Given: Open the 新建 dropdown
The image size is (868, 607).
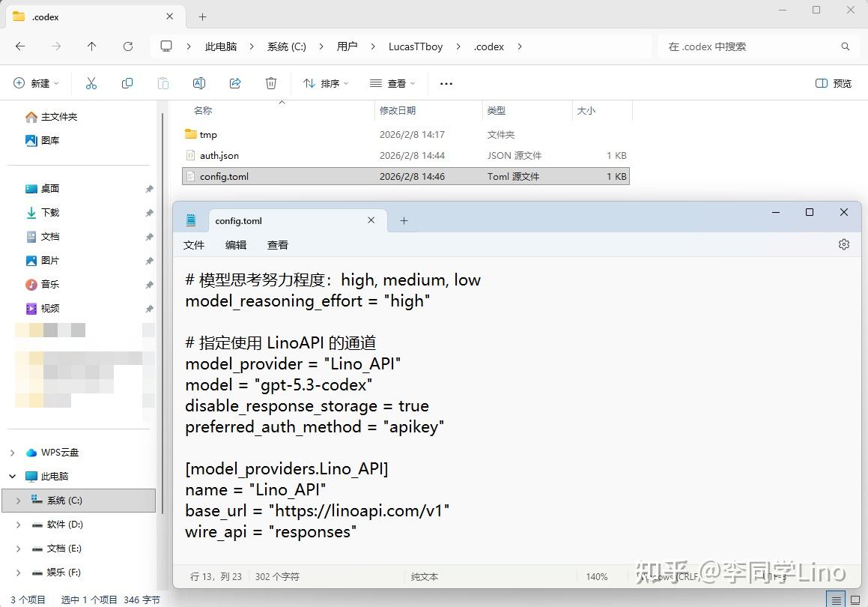Looking at the screenshot, I should coord(36,83).
